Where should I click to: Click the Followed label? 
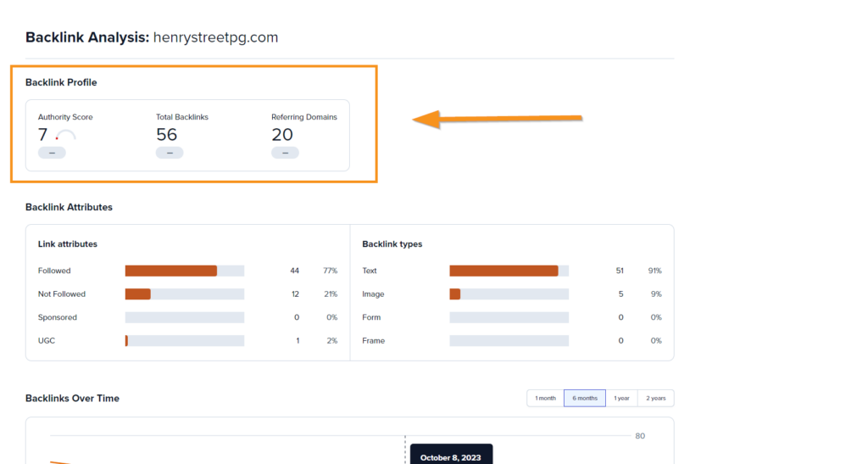click(54, 271)
